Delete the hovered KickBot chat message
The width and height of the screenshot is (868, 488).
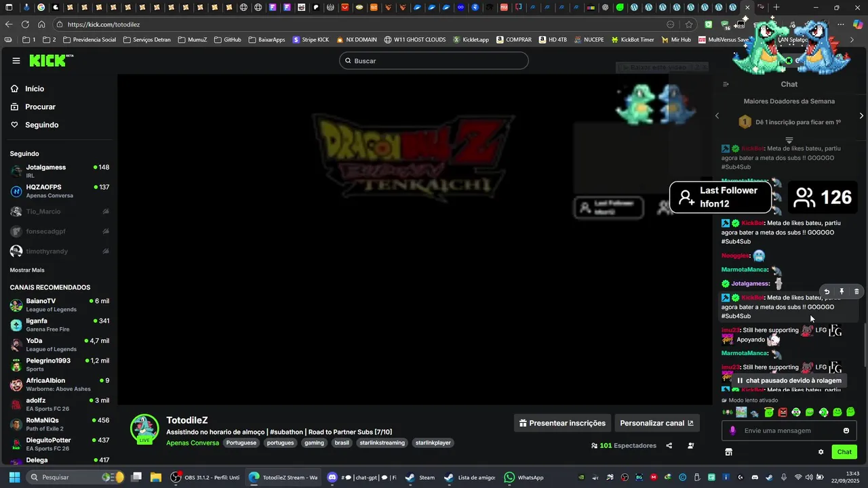point(856,291)
